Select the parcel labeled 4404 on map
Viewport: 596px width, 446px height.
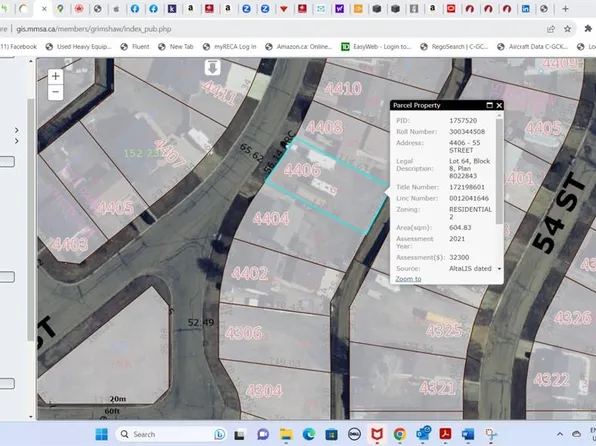tap(271, 218)
